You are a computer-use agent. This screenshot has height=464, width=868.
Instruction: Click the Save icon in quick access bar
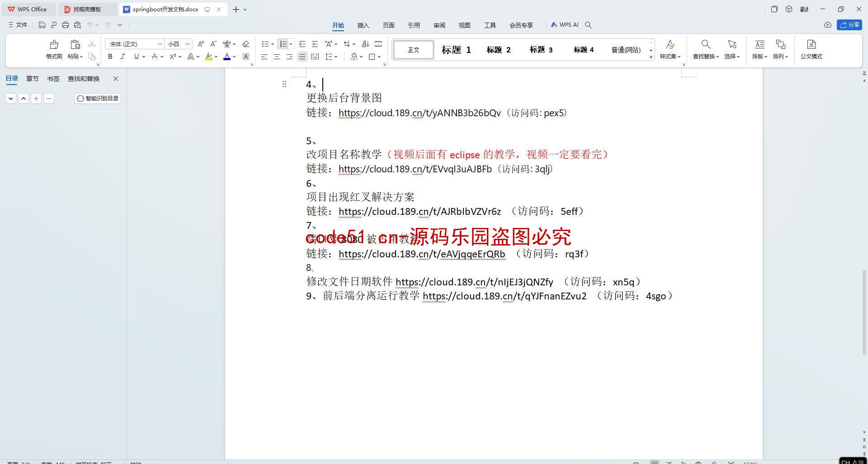(42, 25)
